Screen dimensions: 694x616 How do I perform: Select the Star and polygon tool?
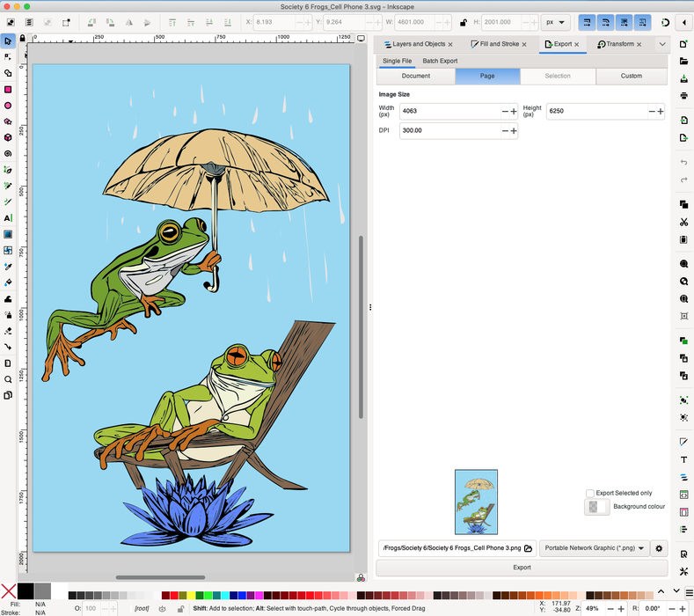(8, 121)
